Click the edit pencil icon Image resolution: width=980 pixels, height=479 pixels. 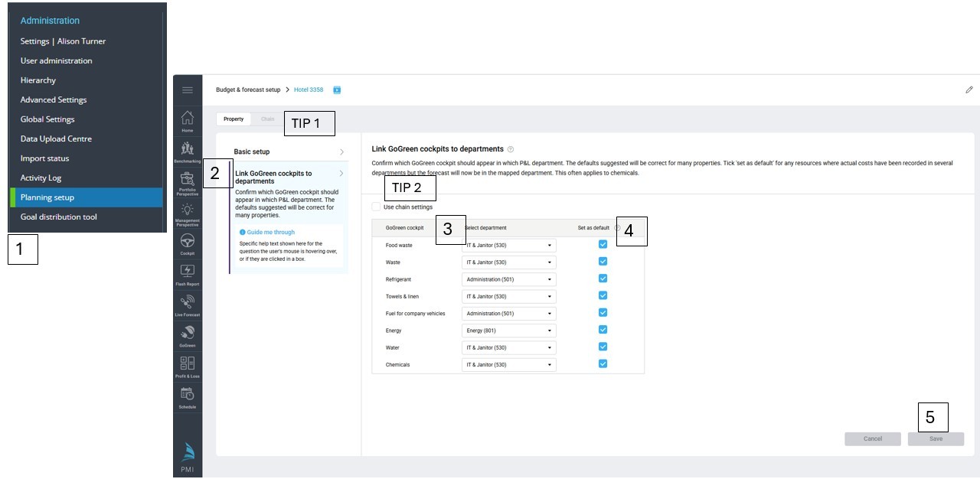click(969, 90)
